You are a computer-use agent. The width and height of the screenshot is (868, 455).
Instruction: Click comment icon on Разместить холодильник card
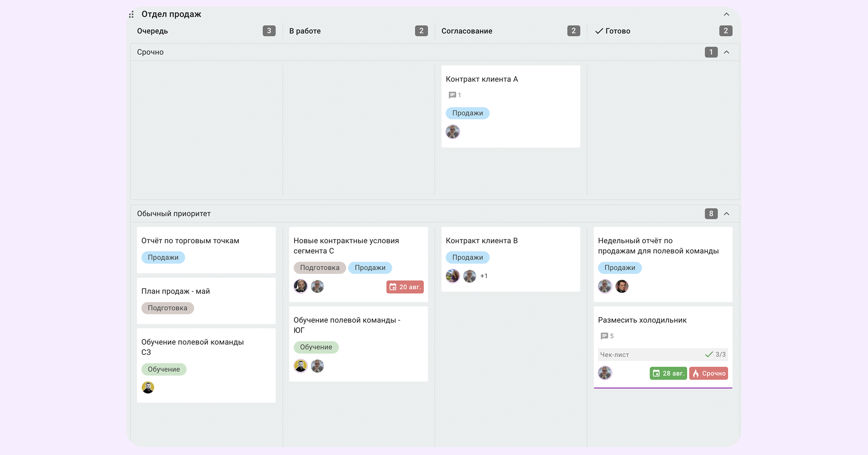(x=604, y=336)
